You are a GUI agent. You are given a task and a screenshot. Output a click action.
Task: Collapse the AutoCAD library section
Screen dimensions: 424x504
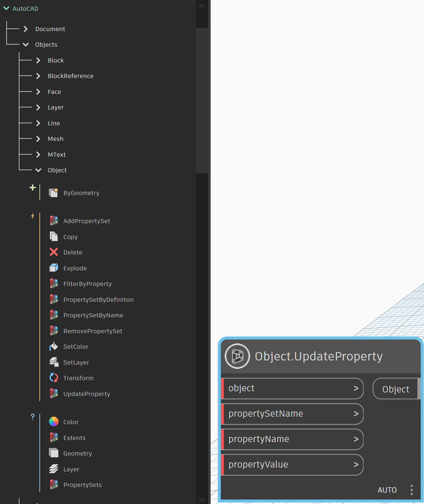6,8
